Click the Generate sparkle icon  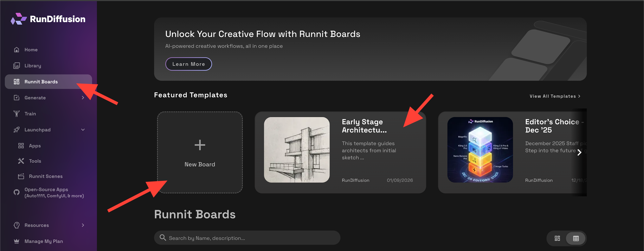click(17, 98)
